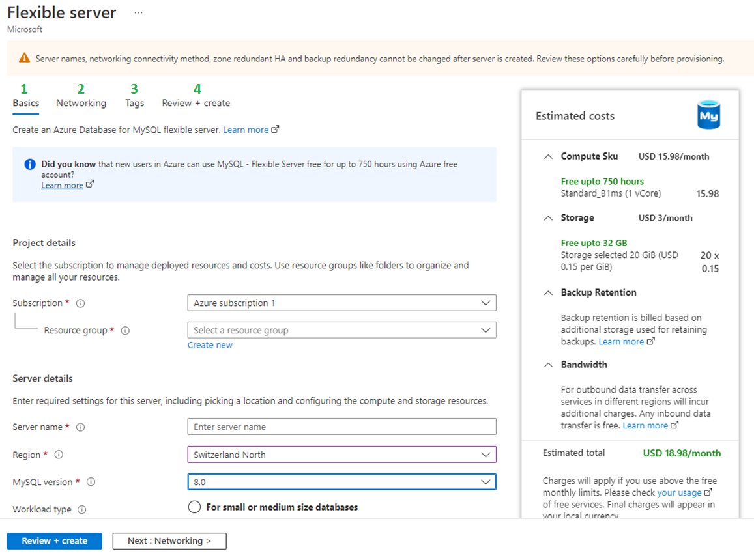Click the MySQL database icon in Estimated costs
The height and width of the screenshot is (560, 754).
tap(708, 116)
